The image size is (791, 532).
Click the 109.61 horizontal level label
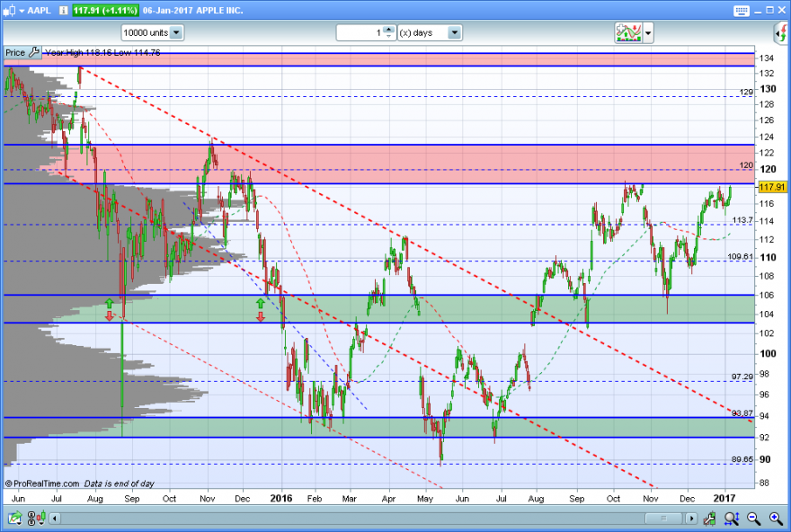740,257
